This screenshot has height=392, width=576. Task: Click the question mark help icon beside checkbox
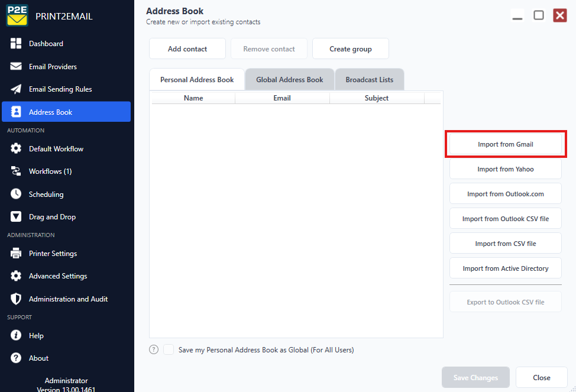coord(154,349)
